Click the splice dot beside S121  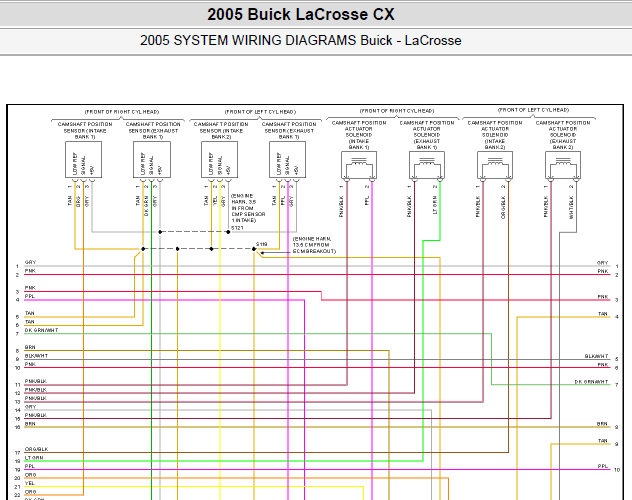pos(228,232)
